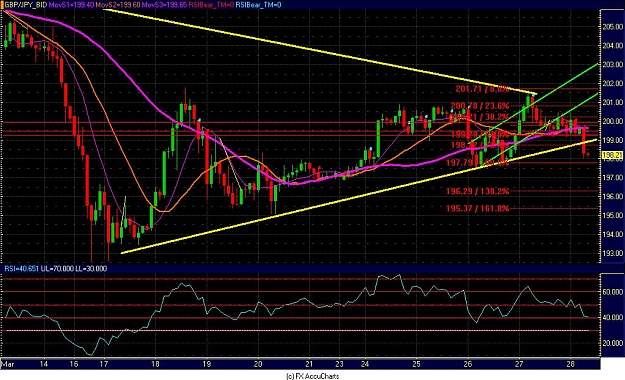Click the 20.000 RSI axis label
Viewport: 625px width, 380px height.
(x=613, y=343)
